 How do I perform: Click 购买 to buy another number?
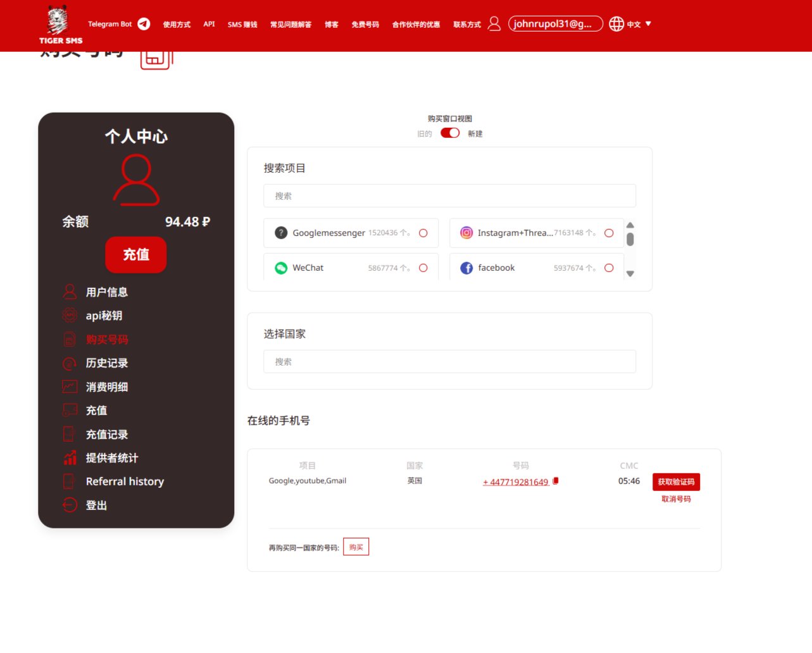tap(356, 547)
